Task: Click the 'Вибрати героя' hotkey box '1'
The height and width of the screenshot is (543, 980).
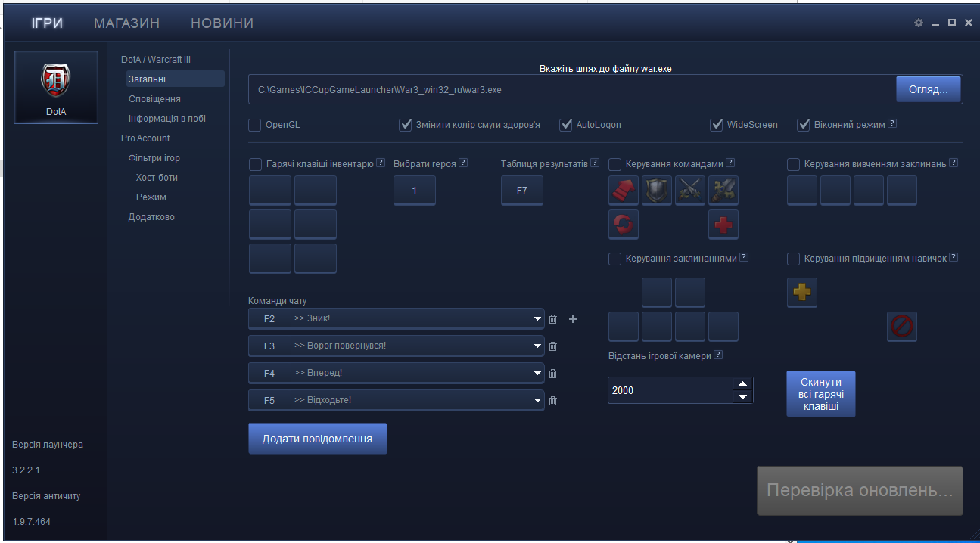Action: pyautogui.click(x=415, y=191)
